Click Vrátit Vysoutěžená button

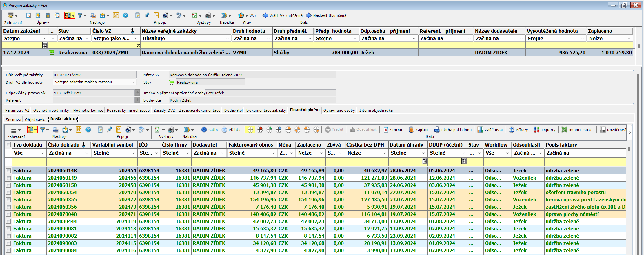coord(283,16)
